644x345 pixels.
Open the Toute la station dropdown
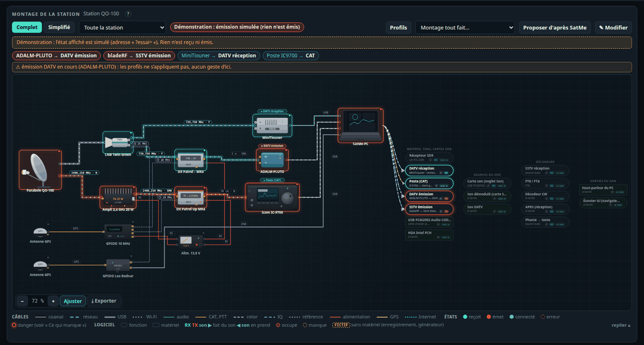tap(122, 28)
